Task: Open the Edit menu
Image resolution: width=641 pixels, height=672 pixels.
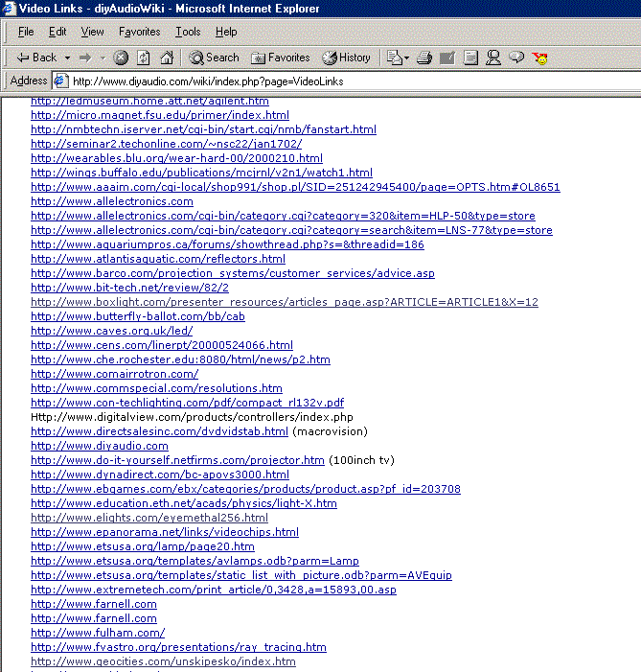Action: click(57, 32)
